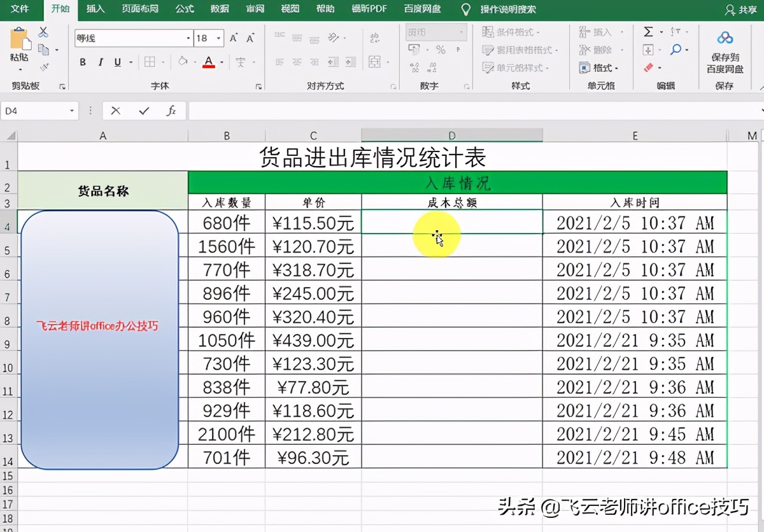The height and width of the screenshot is (532, 764).
Task: Click the 套用表格格式 table format button
Action: [520, 50]
